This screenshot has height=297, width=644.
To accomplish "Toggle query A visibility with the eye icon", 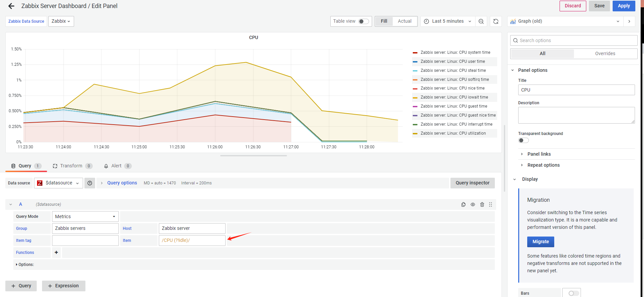I will pyautogui.click(x=473, y=204).
